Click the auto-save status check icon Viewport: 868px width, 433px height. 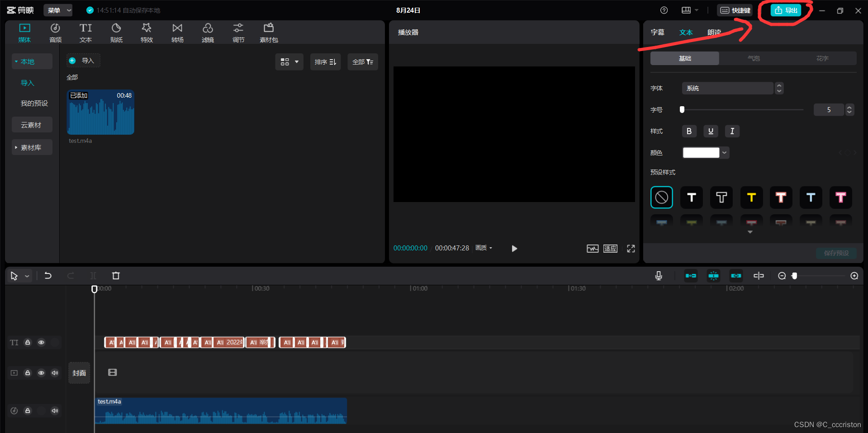click(x=90, y=10)
